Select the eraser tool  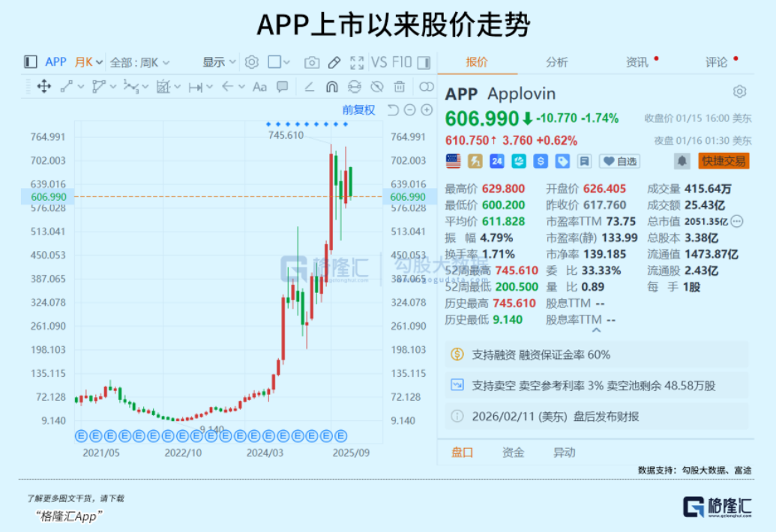(310, 87)
